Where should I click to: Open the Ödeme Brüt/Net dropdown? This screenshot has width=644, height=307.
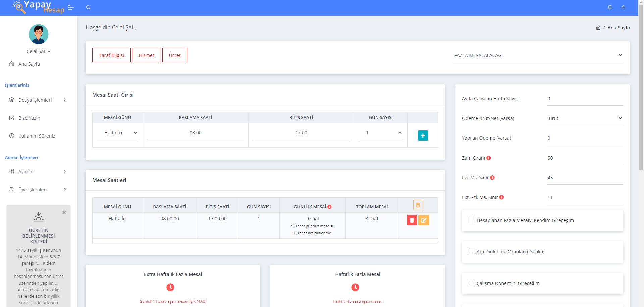point(585,118)
